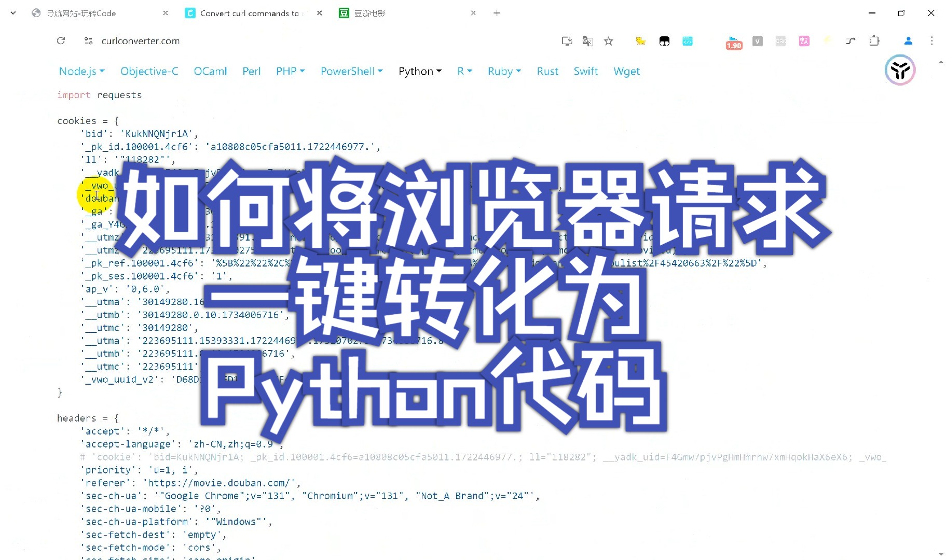Click the install app icon in address bar
946x560 pixels.
click(567, 41)
